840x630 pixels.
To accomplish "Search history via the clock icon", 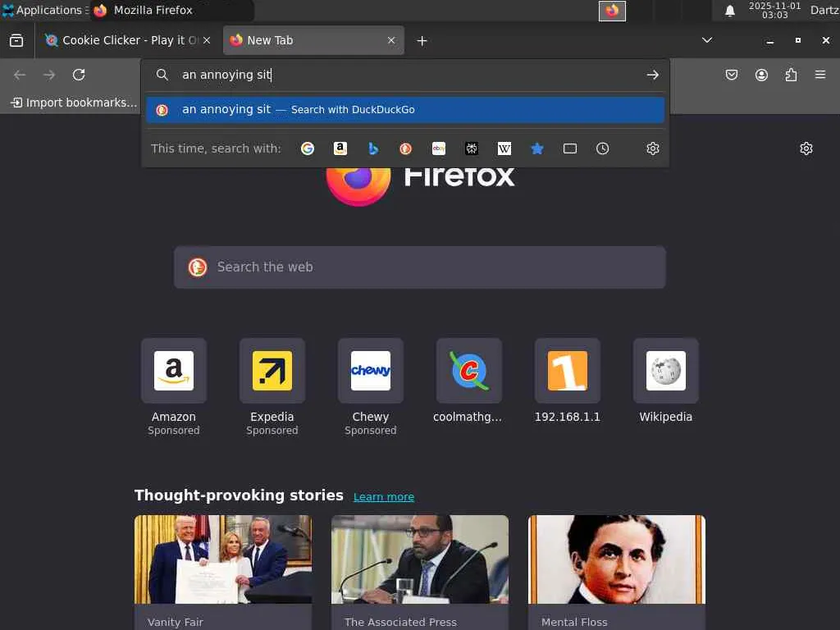I will [603, 148].
